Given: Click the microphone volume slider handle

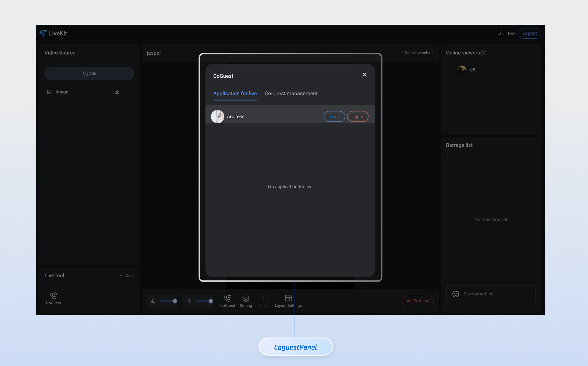Looking at the screenshot, I should coord(175,301).
